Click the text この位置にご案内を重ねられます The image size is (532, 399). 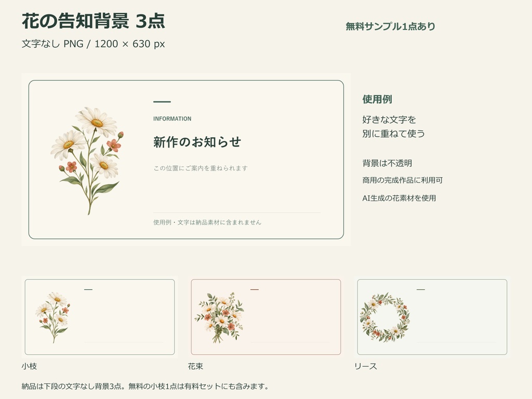coord(200,168)
